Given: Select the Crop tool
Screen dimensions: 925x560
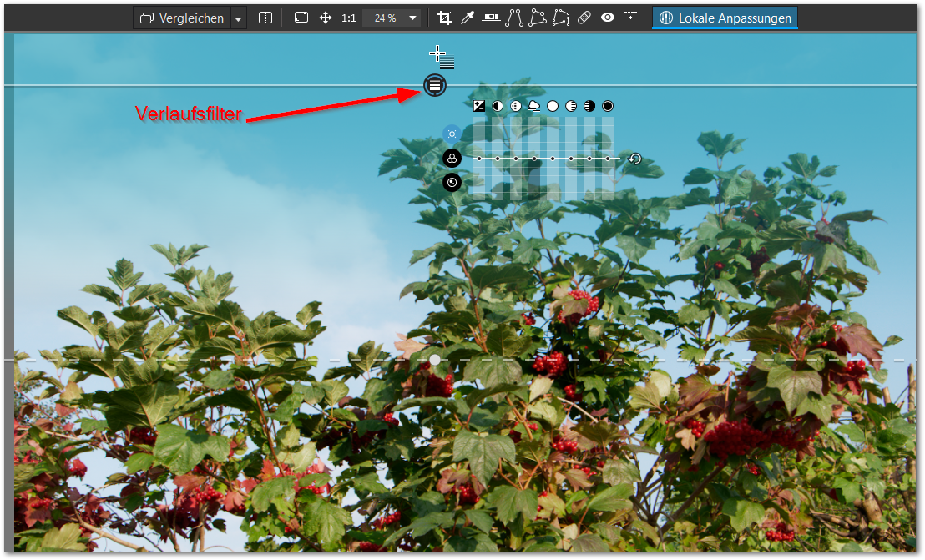Looking at the screenshot, I should (x=444, y=18).
